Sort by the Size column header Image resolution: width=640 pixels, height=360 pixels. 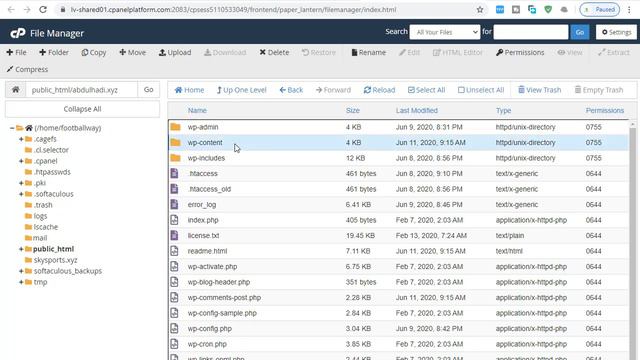[x=353, y=110]
